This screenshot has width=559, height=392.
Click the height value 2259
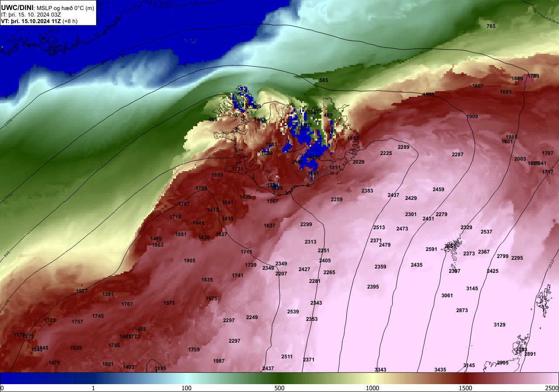click(x=337, y=199)
